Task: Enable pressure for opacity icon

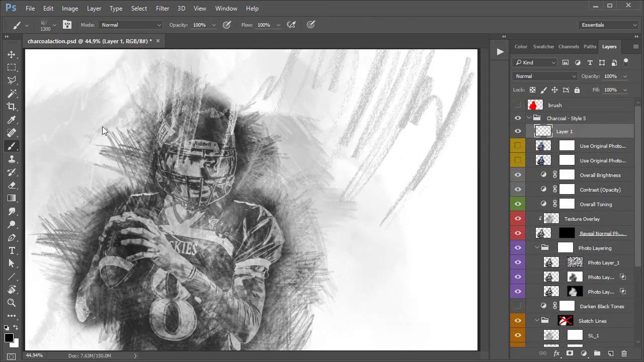Action: (x=227, y=25)
